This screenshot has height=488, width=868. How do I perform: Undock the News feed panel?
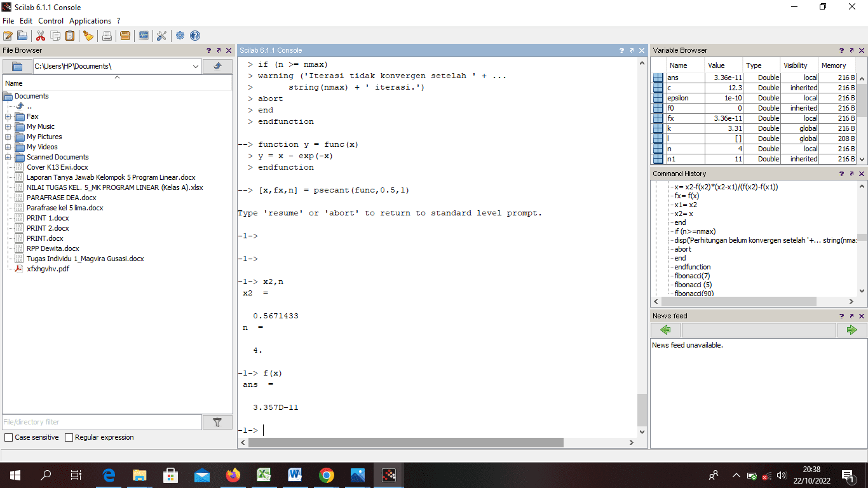click(x=851, y=316)
